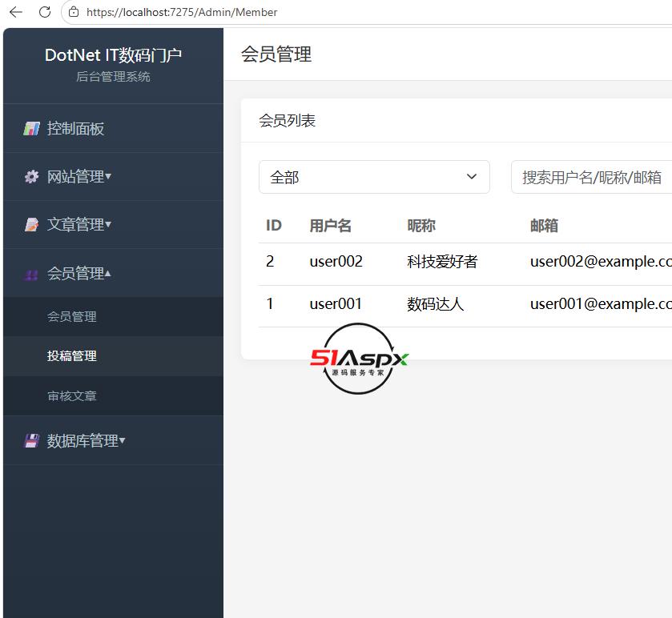Expand the 网站管理 sidebar menu
This screenshot has width=672, height=618.
[x=113, y=176]
